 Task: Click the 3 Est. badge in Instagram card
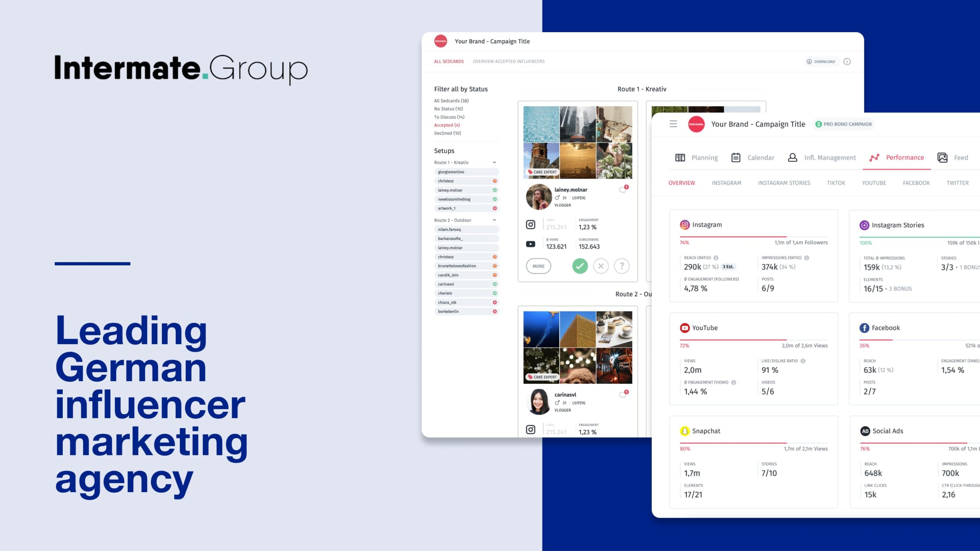(728, 267)
